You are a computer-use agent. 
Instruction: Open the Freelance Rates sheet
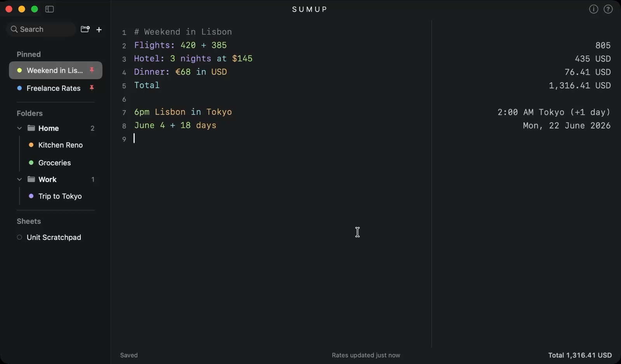point(56,88)
